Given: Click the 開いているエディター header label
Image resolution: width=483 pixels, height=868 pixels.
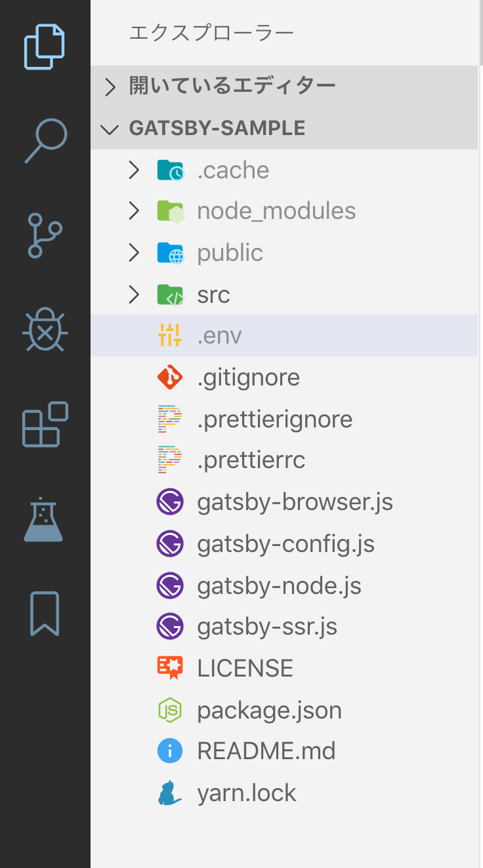Looking at the screenshot, I should point(232,86).
